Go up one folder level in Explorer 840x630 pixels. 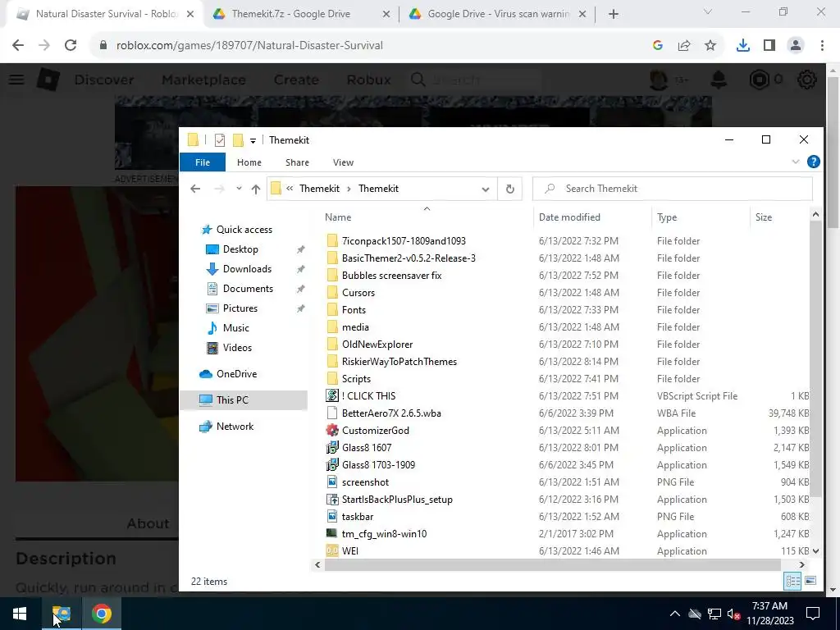256,189
